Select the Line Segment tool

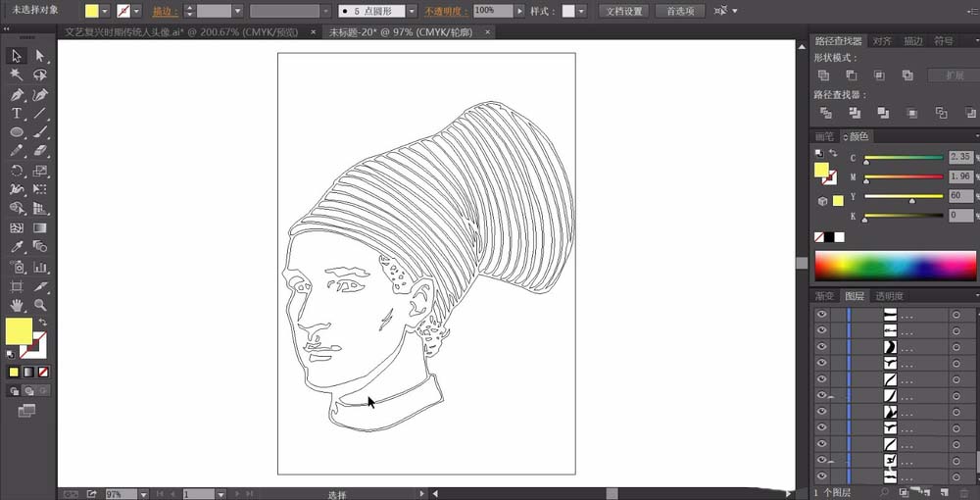click(40, 114)
